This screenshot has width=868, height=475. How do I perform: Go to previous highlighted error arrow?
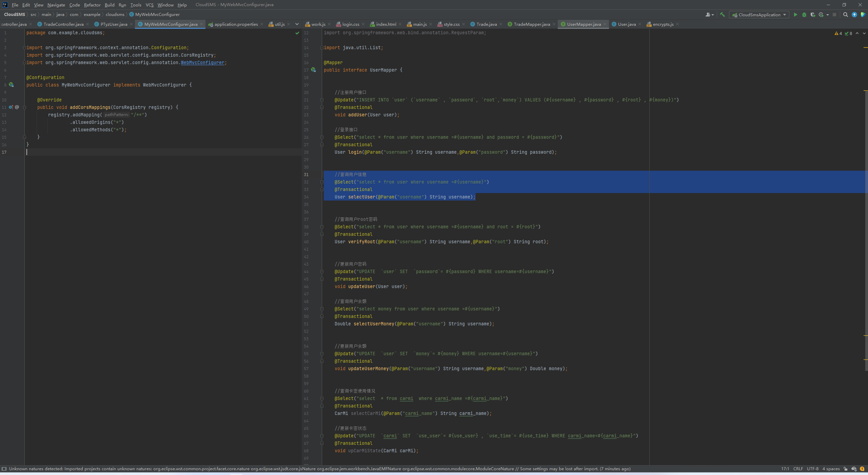(857, 33)
